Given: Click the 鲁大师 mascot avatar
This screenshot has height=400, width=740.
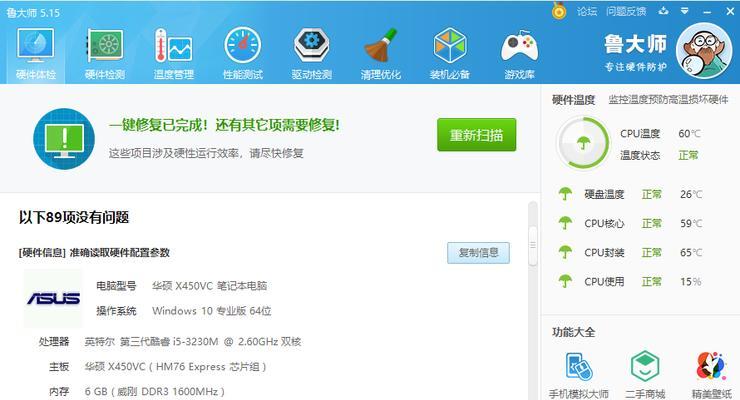Looking at the screenshot, I should coord(705,51).
